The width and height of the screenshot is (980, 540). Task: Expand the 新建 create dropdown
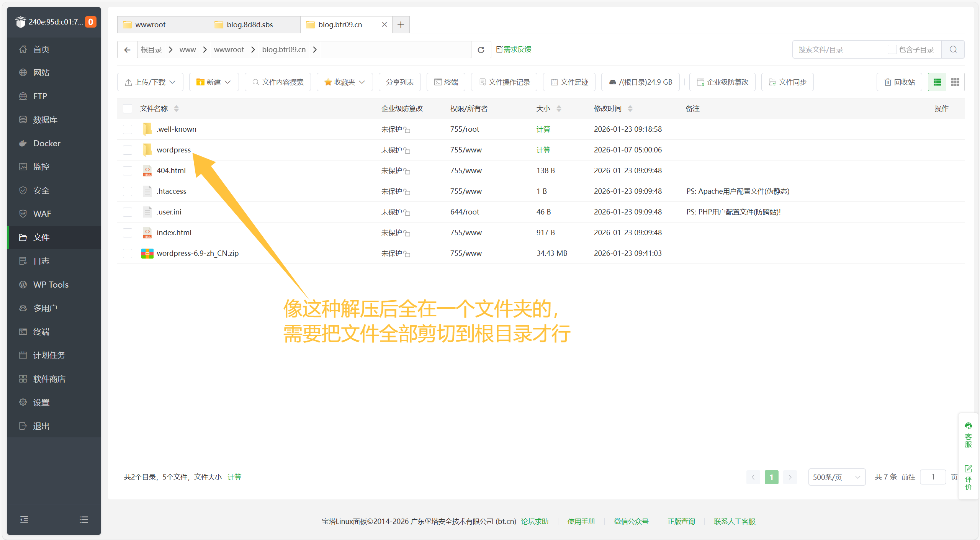[214, 82]
